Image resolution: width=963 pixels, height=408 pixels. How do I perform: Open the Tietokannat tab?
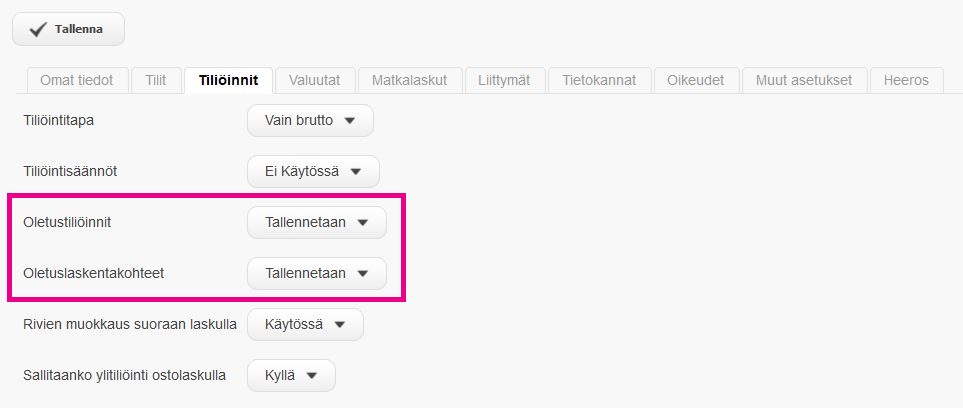click(x=599, y=80)
